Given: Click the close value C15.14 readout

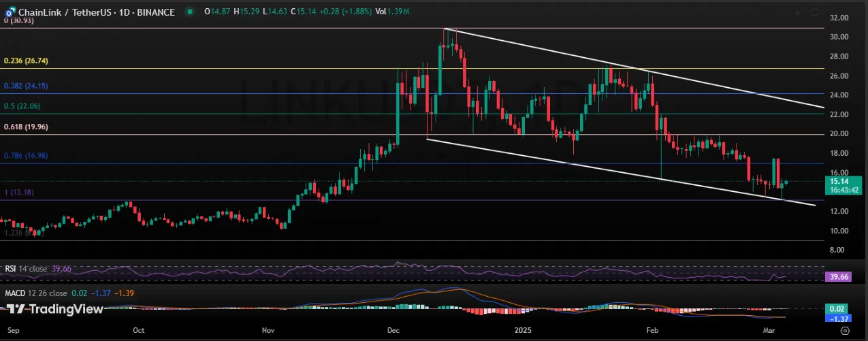Looking at the screenshot, I should [304, 12].
